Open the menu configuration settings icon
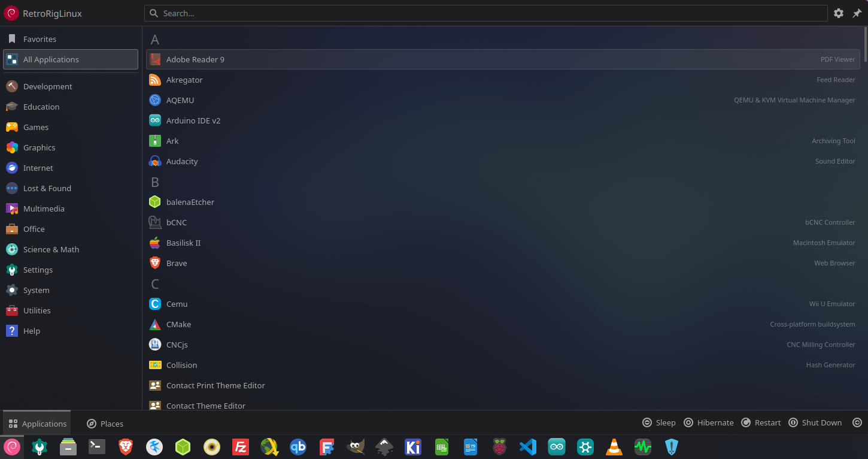This screenshot has width=868, height=459. pyautogui.click(x=839, y=13)
